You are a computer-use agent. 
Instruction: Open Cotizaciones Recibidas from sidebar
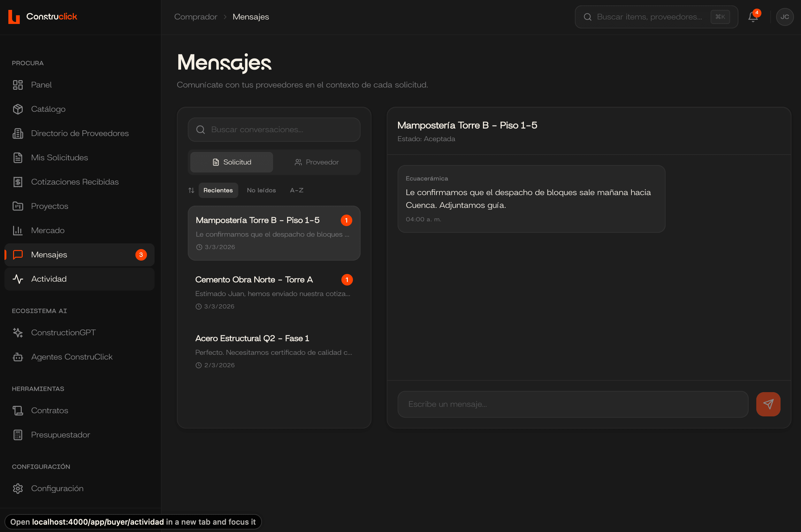click(80, 182)
